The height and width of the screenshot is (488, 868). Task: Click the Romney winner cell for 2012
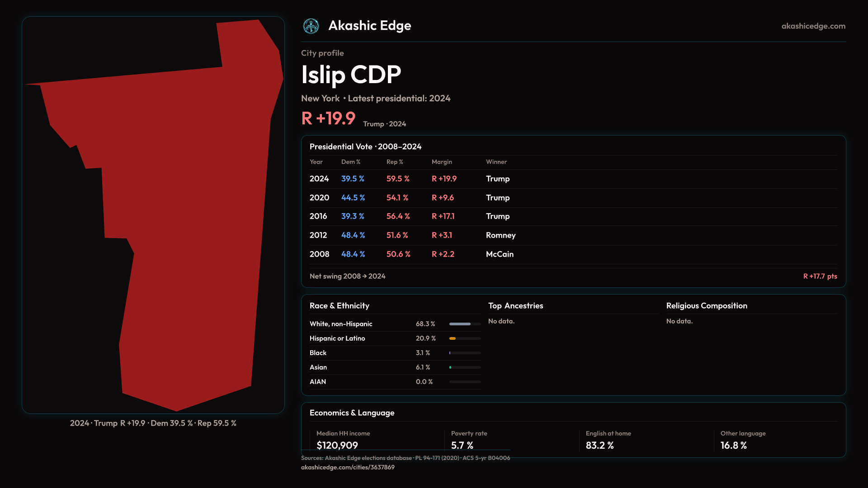pyautogui.click(x=500, y=235)
